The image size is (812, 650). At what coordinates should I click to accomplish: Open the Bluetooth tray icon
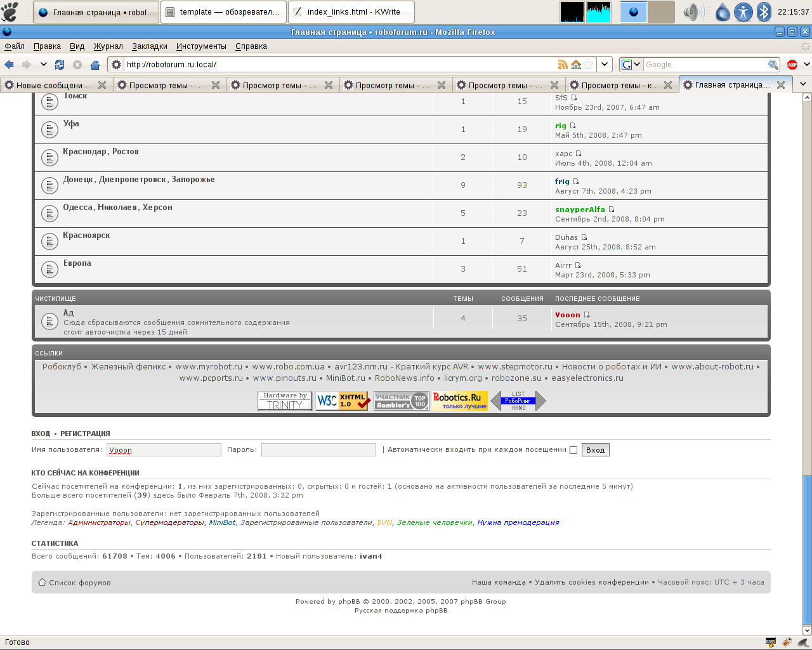[x=764, y=12]
